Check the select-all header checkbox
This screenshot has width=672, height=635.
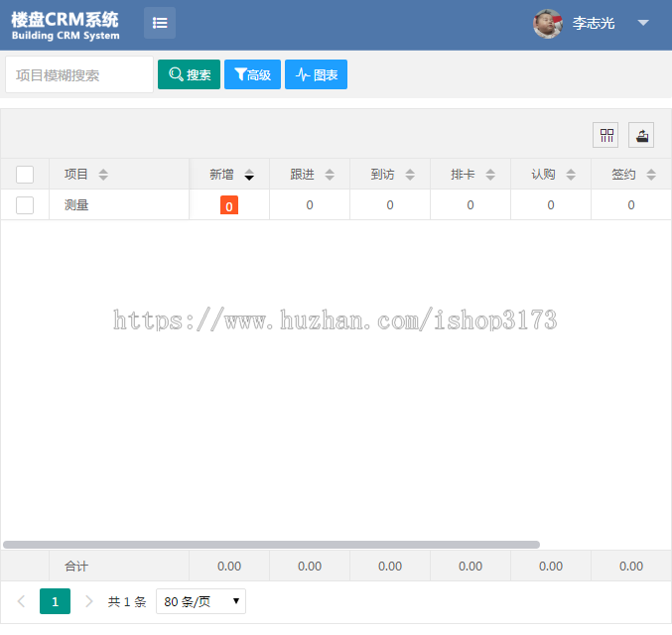(x=25, y=175)
